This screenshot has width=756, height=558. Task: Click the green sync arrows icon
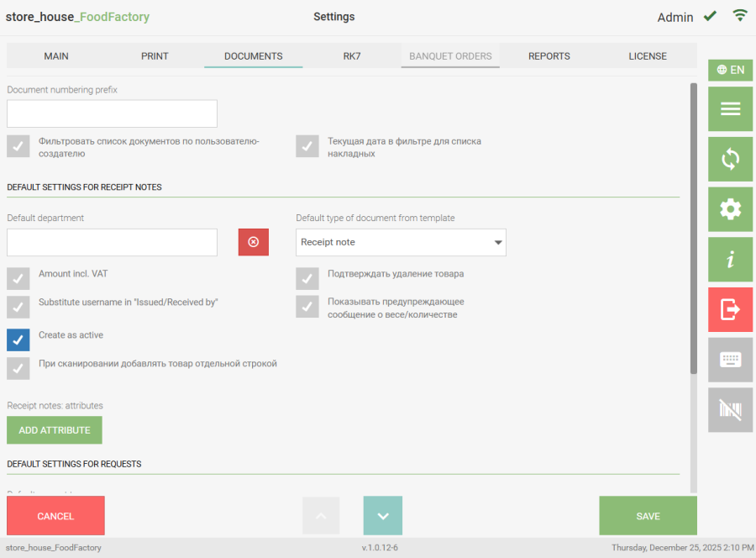(730, 159)
